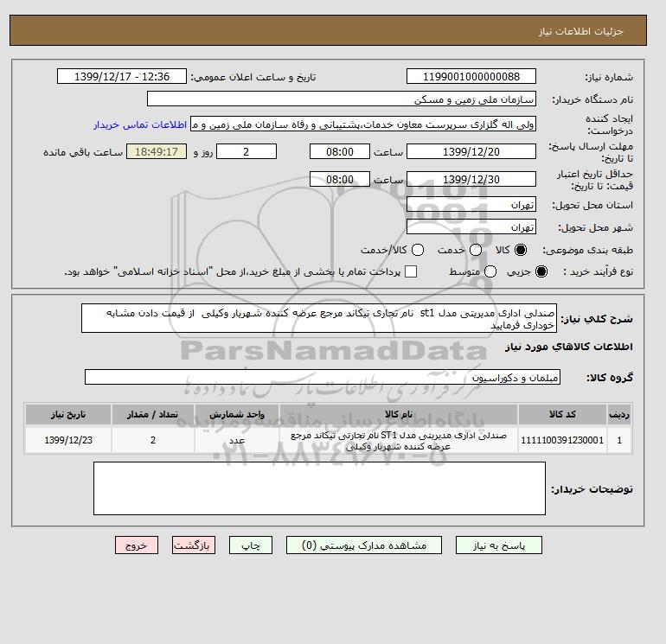Click the گروه کالا مبلمان و دکوراسیون field
This screenshot has width=666, height=644.
coord(323,377)
